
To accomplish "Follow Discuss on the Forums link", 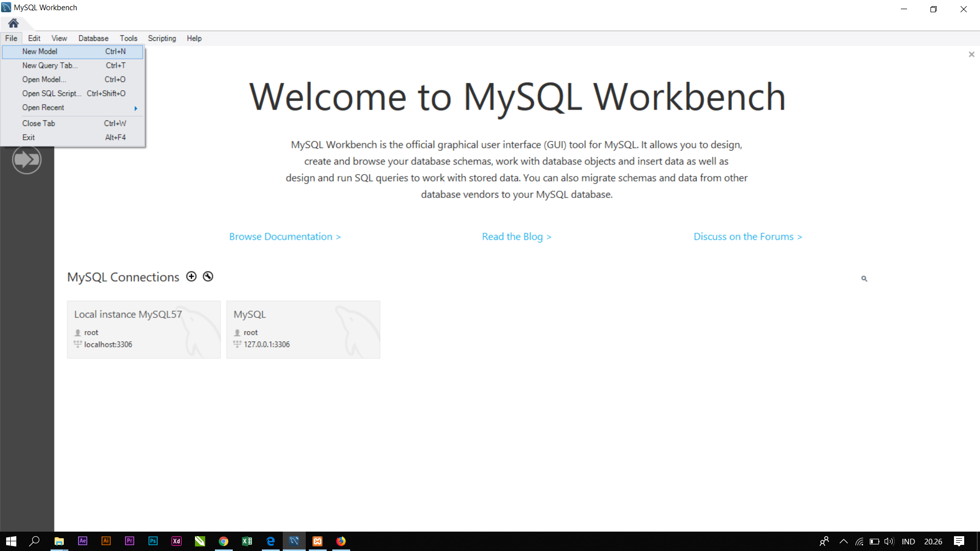I will point(748,237).
